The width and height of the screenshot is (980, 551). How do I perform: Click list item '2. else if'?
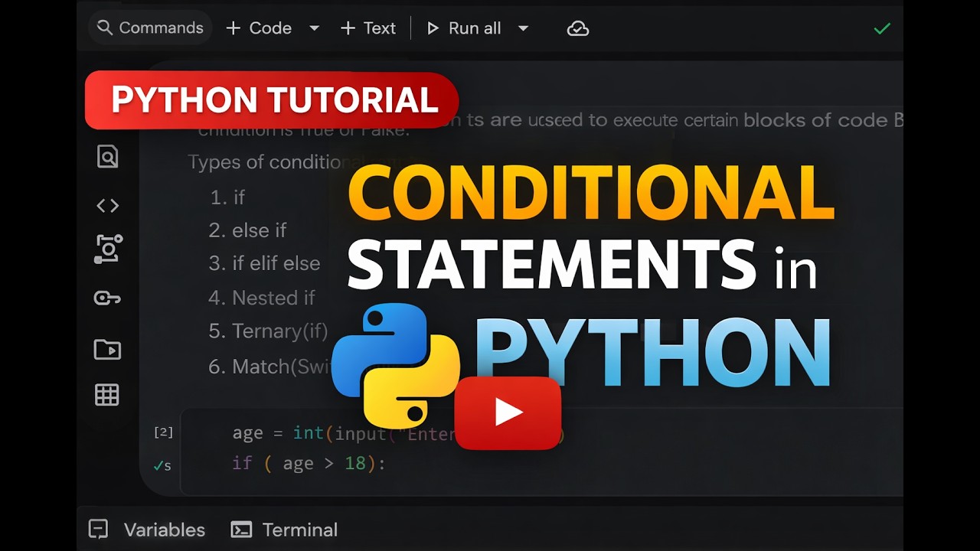(x=248, y=230)
